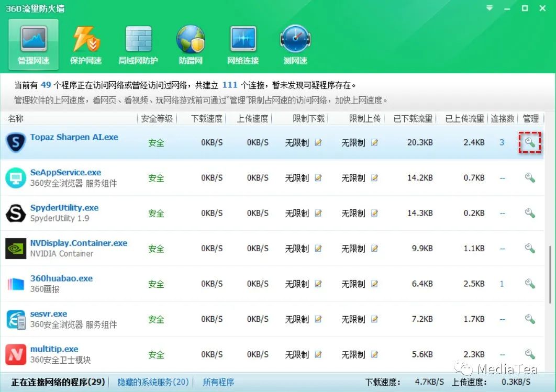Open 360huabao.exe program link
The width and height of the screenshot is (556, 392).
pyautogui.click(x=61, y=278)
